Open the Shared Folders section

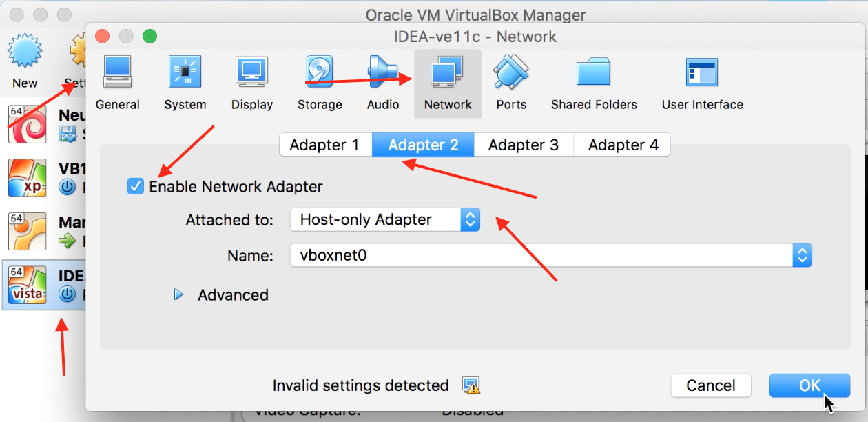pos(594,83)
